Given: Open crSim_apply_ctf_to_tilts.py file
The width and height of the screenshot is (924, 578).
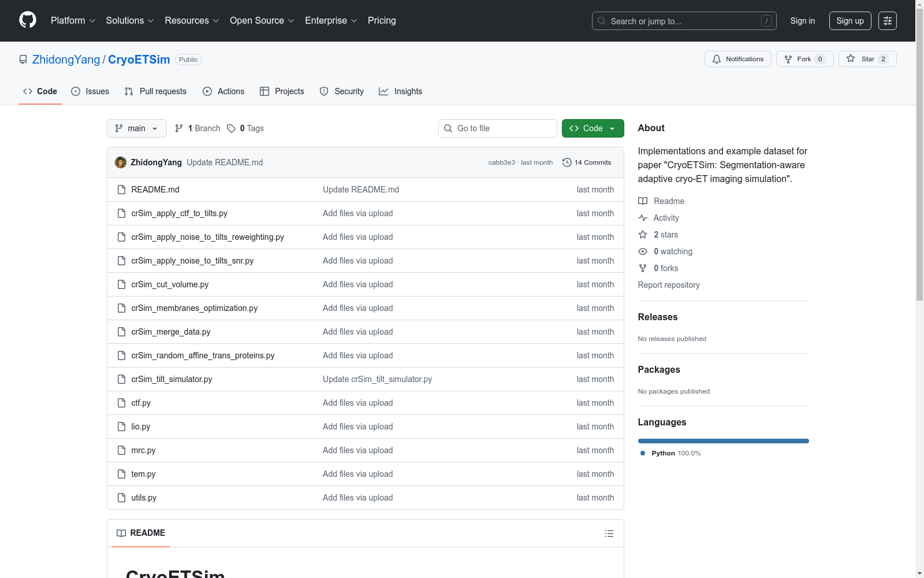Looking at the screenshot, I should click(x=180, y=213).
